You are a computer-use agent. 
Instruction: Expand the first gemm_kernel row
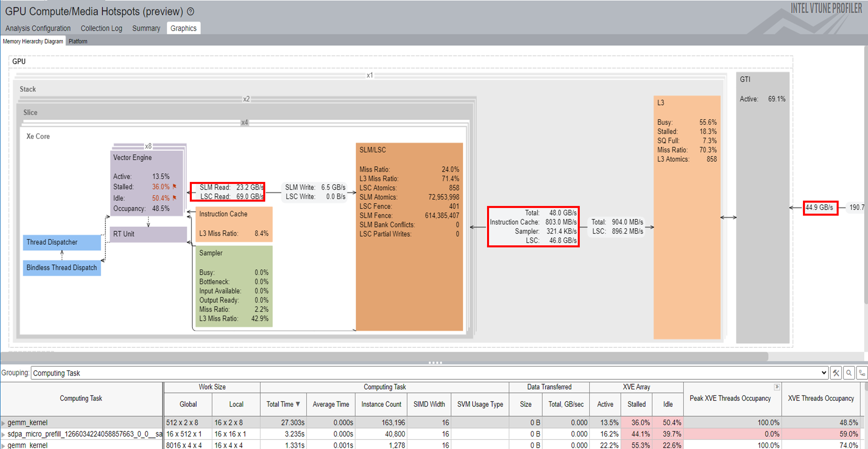(x=3, y=423)
